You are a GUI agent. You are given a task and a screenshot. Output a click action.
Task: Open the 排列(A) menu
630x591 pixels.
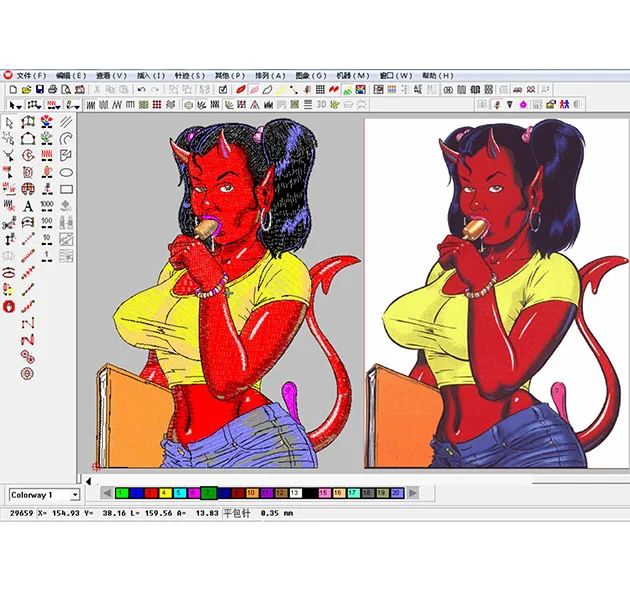point(270,76)
